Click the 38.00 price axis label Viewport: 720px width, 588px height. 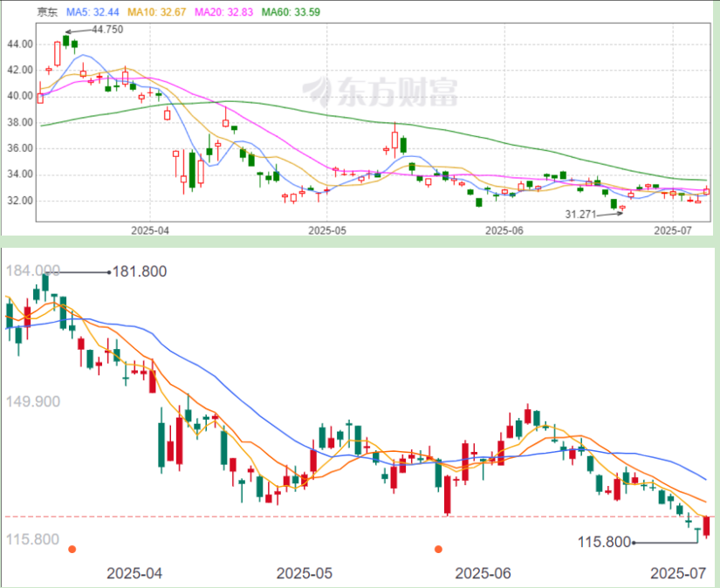[20, 122]
